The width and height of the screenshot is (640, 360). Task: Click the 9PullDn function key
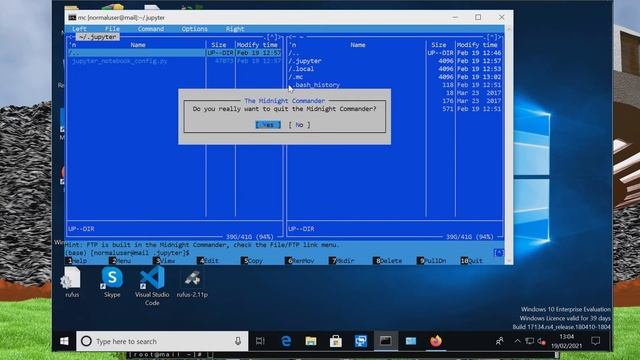(x=432, y=260)
